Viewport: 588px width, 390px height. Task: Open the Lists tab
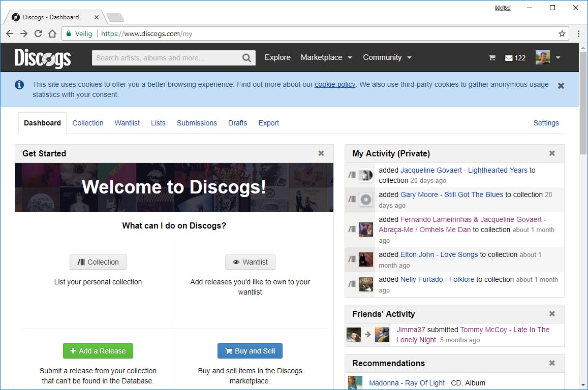tap(158, 123)
